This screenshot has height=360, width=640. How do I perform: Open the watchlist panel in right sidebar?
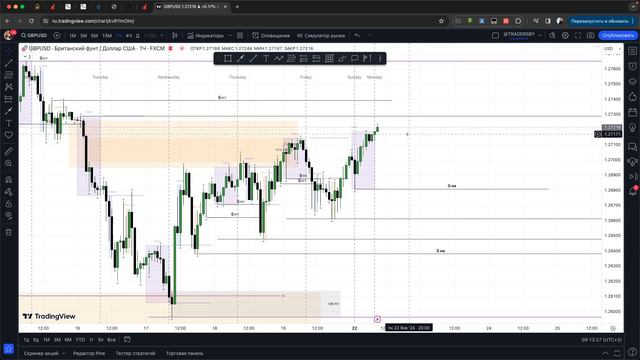point(633,51)
